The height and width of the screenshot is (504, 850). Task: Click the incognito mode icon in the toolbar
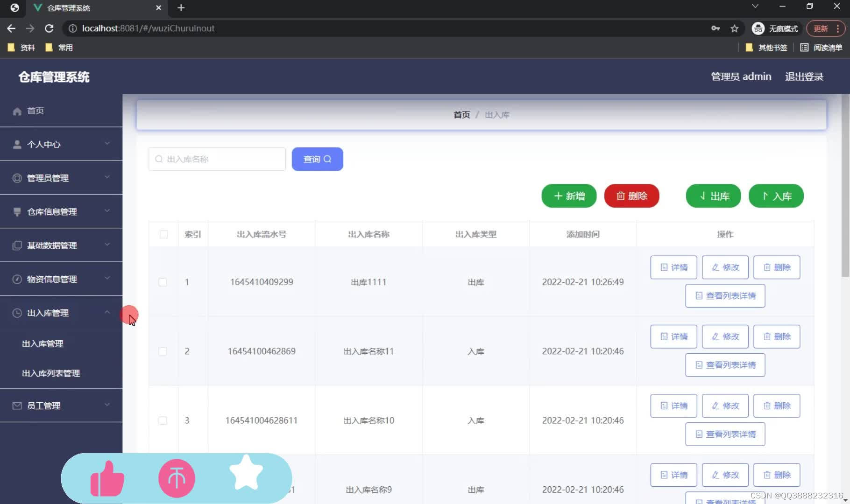click(758, 28)
